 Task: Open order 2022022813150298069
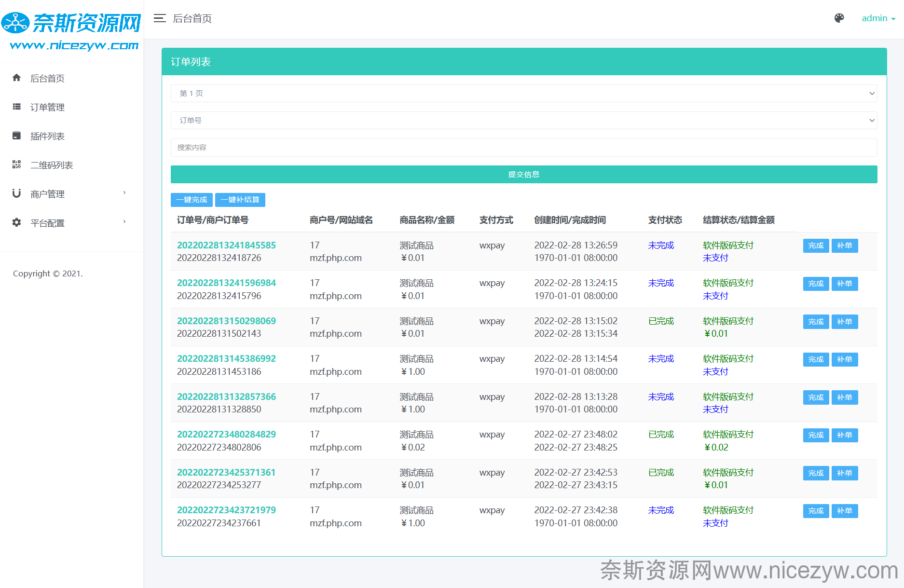coord(226,321)
